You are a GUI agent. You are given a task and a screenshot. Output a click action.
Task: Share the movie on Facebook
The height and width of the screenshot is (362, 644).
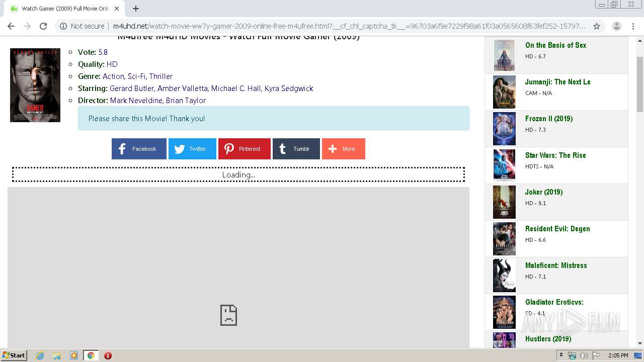pyautogui.click(x=139, y=149)
